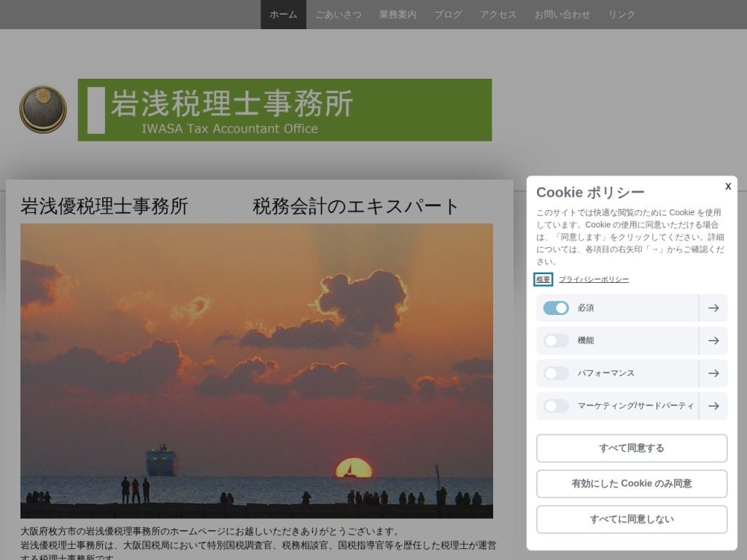Click the 岩浅税理士事務所 green banner

[x=285, y=110]
